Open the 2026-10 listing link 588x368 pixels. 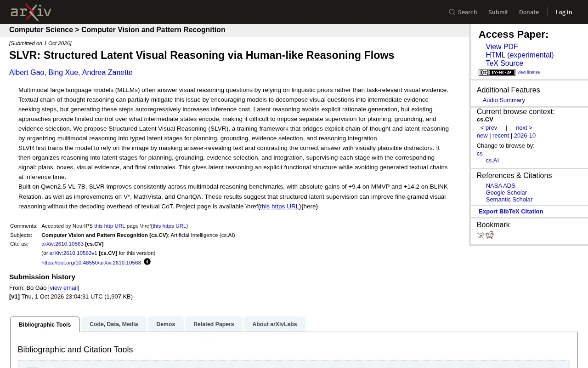[x=525, y=136]
